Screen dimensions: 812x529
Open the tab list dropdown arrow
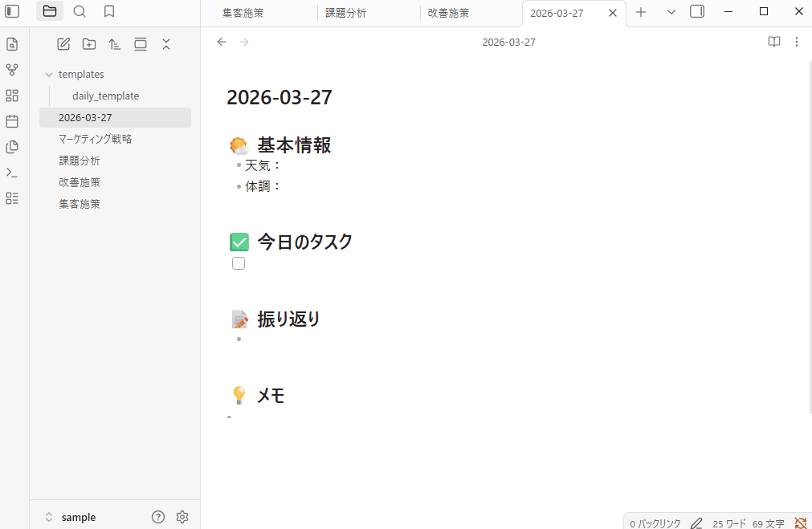point(671,12)
